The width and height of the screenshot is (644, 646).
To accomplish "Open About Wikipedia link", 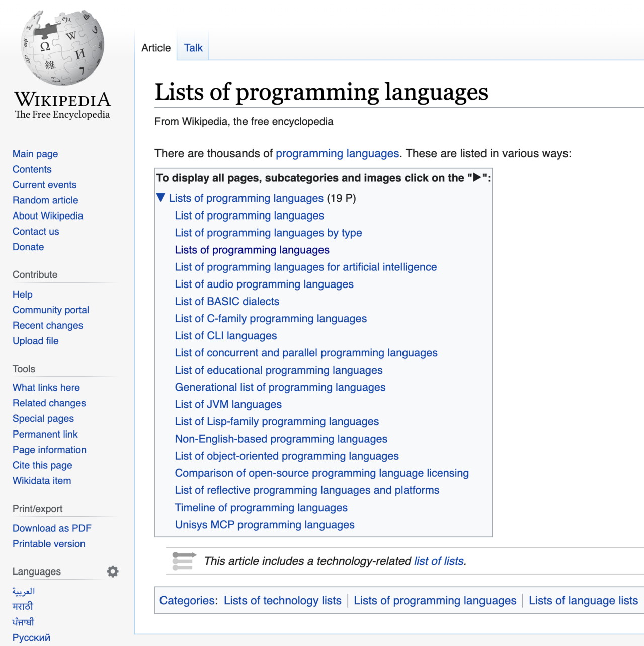I will (x=48, y=216).
